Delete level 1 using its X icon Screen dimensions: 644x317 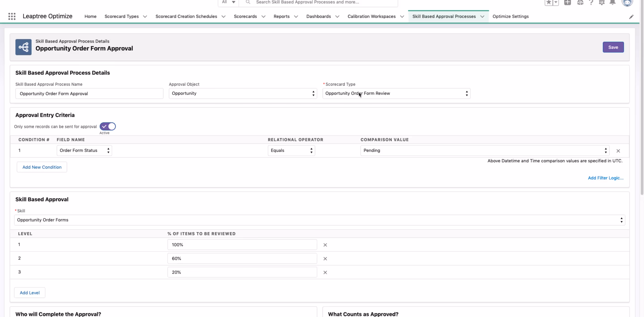(x=325, y=245)
